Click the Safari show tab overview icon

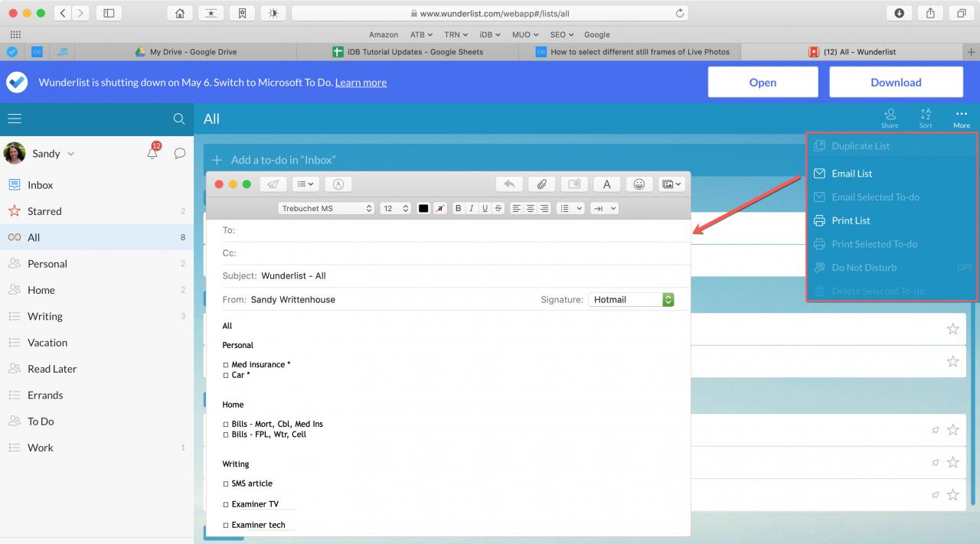962,13
